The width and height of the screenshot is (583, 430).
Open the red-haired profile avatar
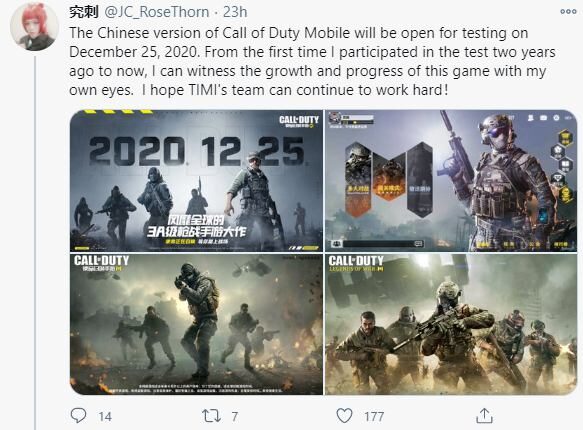click(x=34, y=28)
